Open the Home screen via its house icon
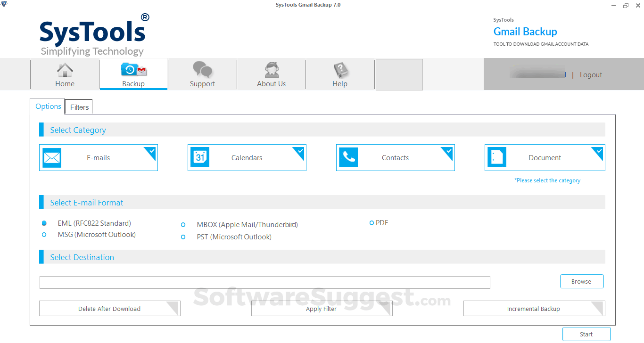 [65, 71]
